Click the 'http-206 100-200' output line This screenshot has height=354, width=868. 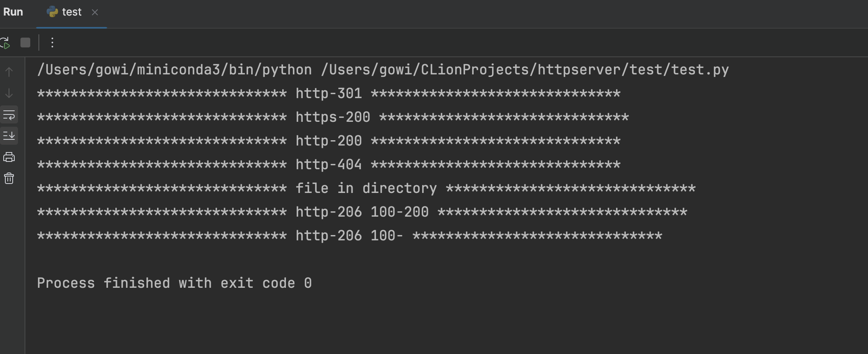362,212
